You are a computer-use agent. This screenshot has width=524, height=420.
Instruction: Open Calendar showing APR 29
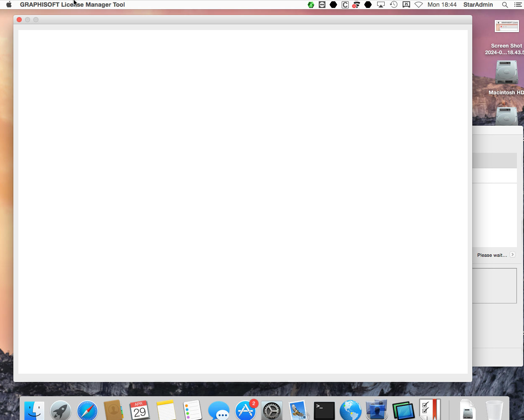pos(139,410)
